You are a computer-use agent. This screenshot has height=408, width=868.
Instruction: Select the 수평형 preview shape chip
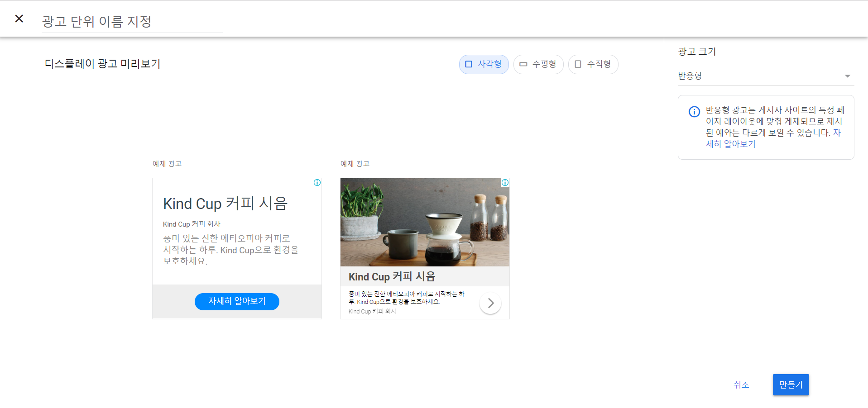[x=538, y=64]
